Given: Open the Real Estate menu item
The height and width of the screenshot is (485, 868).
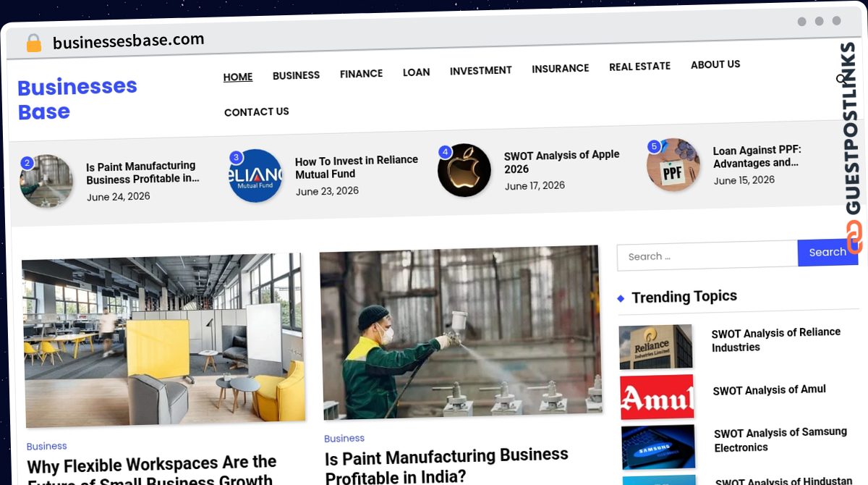Looking at the screenshot, I should coord(639,66).
